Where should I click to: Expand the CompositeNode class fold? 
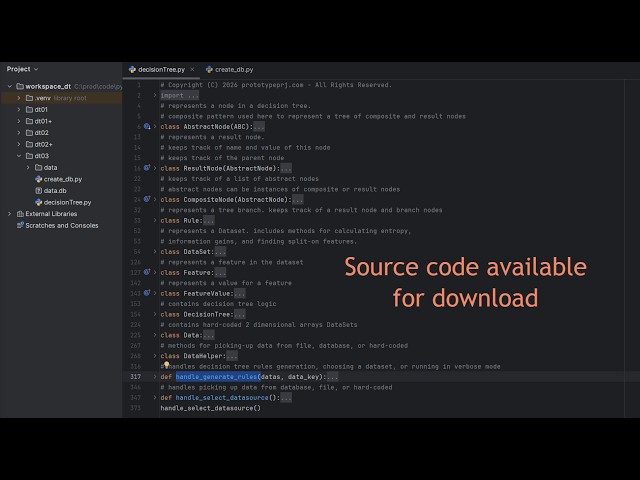(x=155, y=200)
